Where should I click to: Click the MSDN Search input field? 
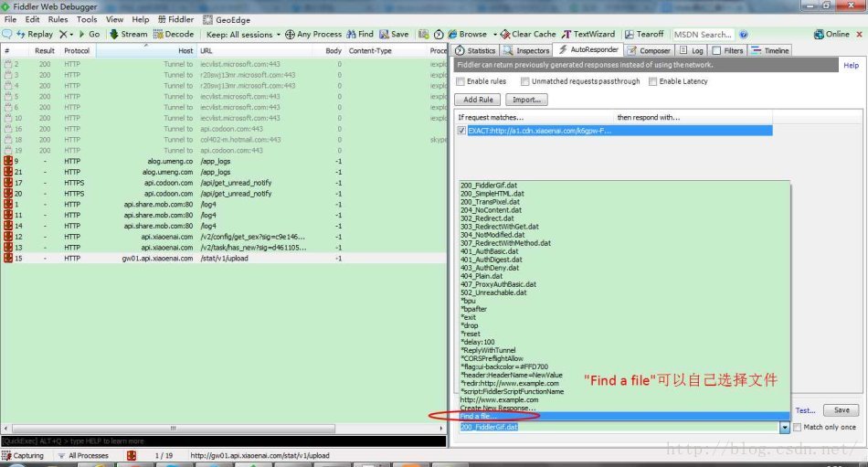tap(703, 35)
